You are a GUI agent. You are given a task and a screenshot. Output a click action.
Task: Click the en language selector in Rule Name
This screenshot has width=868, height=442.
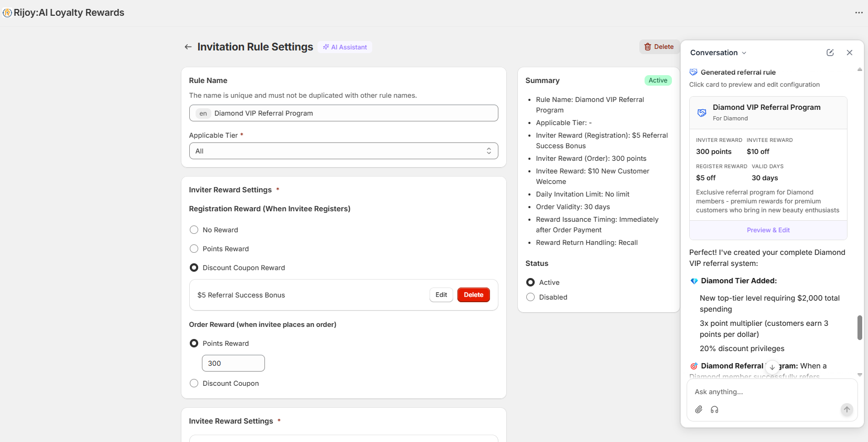pos(203,114)
